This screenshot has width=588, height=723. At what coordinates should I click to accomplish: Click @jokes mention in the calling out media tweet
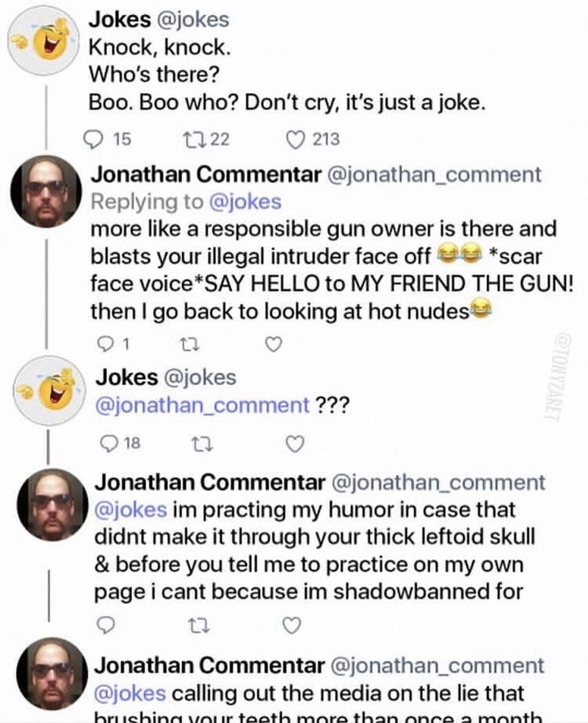coord(130,693)
